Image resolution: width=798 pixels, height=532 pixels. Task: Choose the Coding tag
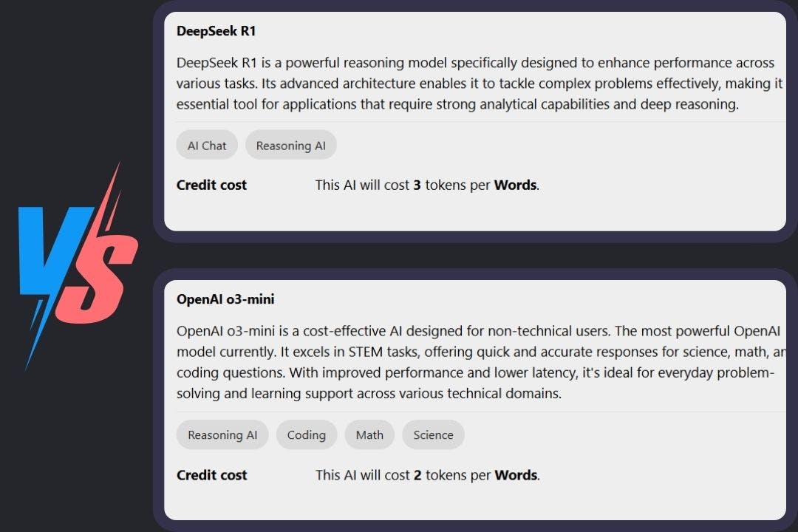pos(306,435)
